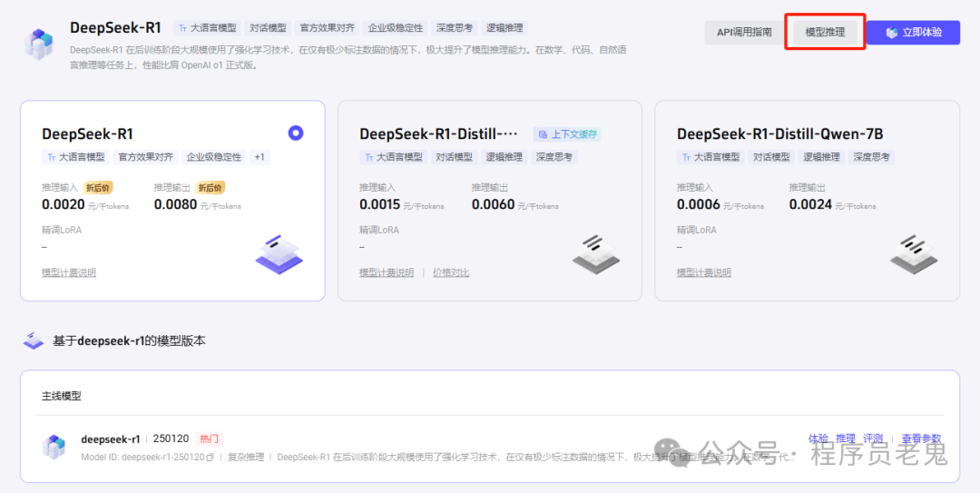Open 模型计费说明 link in the DeepSeek-R1 card
The width and height of the screenshot is (980, 493).
point(69,272)
